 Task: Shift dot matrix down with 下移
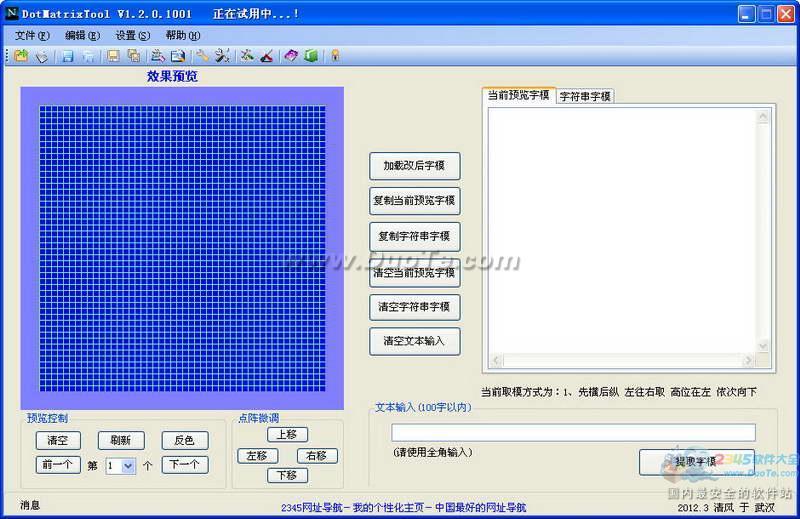[287, 475]
